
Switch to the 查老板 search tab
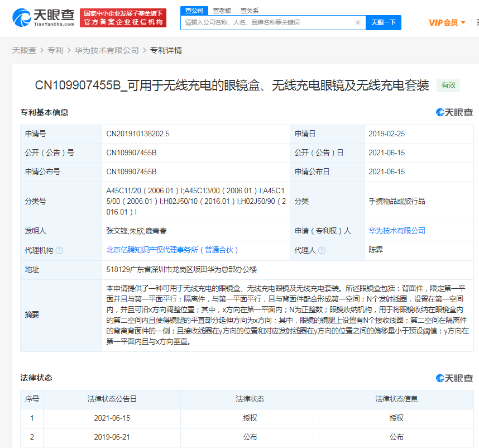[x=222, y=10]
